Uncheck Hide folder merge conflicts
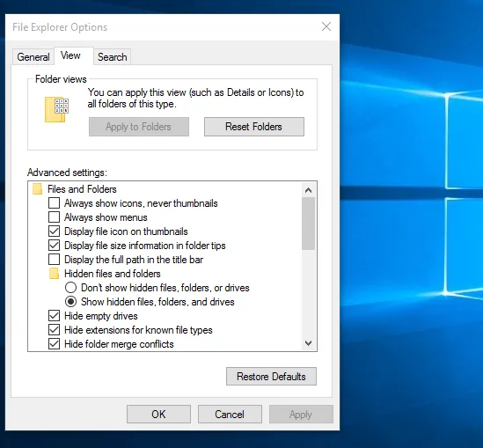The width and height of the screenshot is (483, 448). pos(55,344)
